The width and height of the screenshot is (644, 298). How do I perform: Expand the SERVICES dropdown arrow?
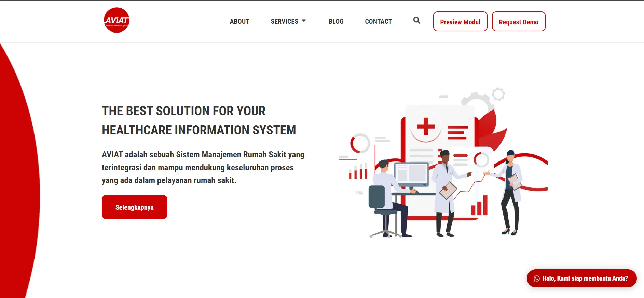[x=304, y=21]
